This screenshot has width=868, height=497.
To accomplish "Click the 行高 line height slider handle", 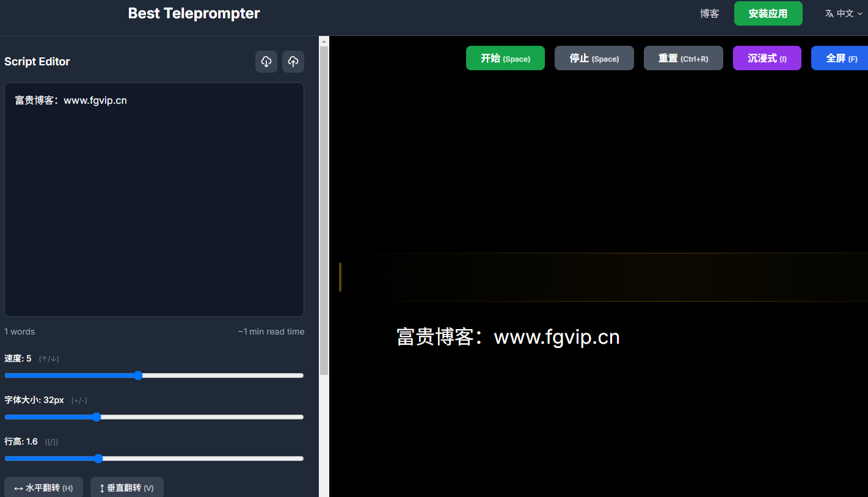I will coord(98,459).
